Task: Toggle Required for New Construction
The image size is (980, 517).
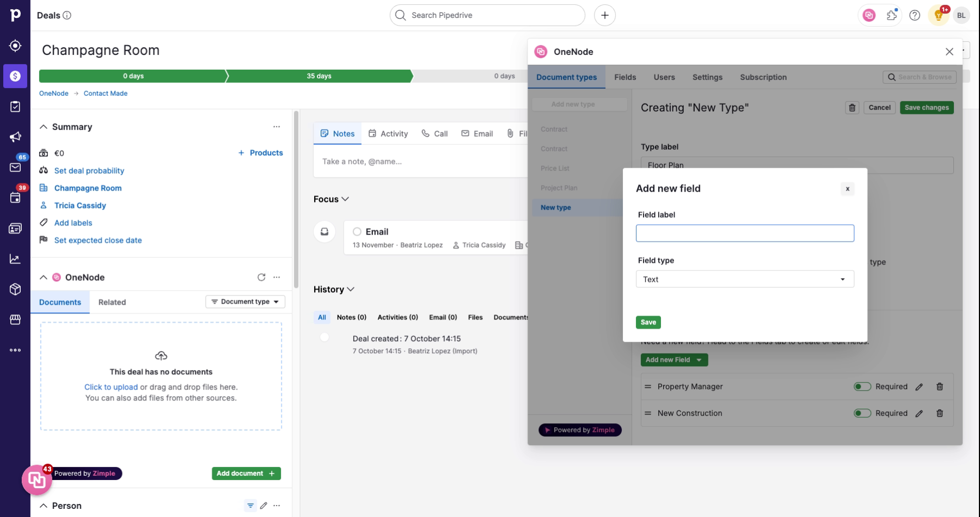Action: pos(862,413)
